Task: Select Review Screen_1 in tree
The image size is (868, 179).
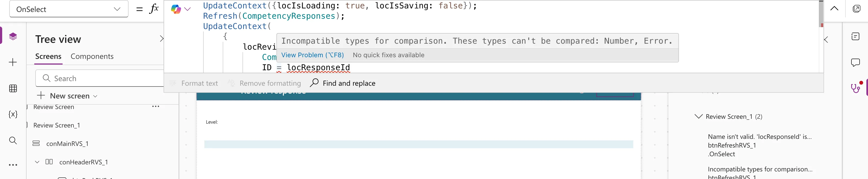Action: point(57,125)
